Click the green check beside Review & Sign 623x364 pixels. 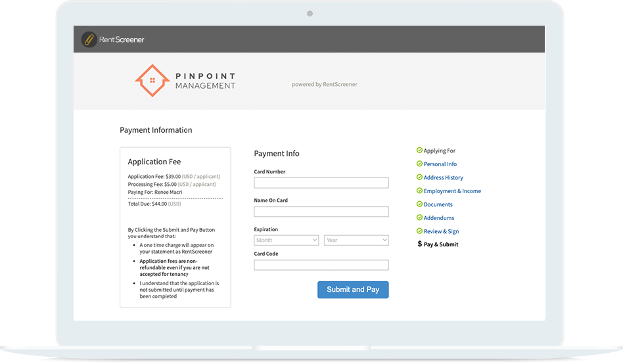[x=419, y=231]
